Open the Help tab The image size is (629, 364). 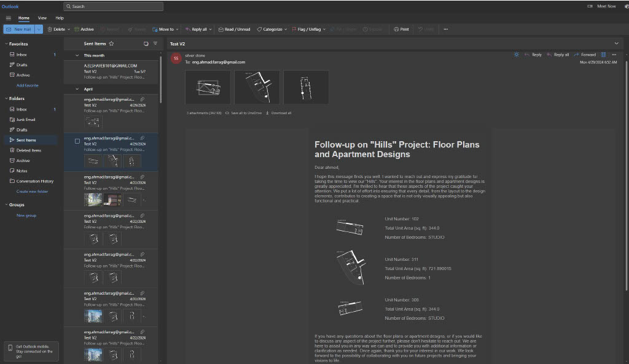coord(60,18)
